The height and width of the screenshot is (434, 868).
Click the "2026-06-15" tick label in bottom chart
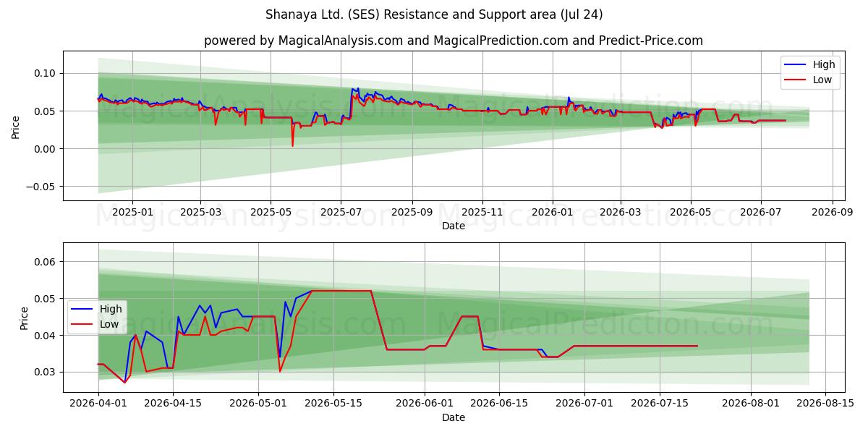(501, 402)
